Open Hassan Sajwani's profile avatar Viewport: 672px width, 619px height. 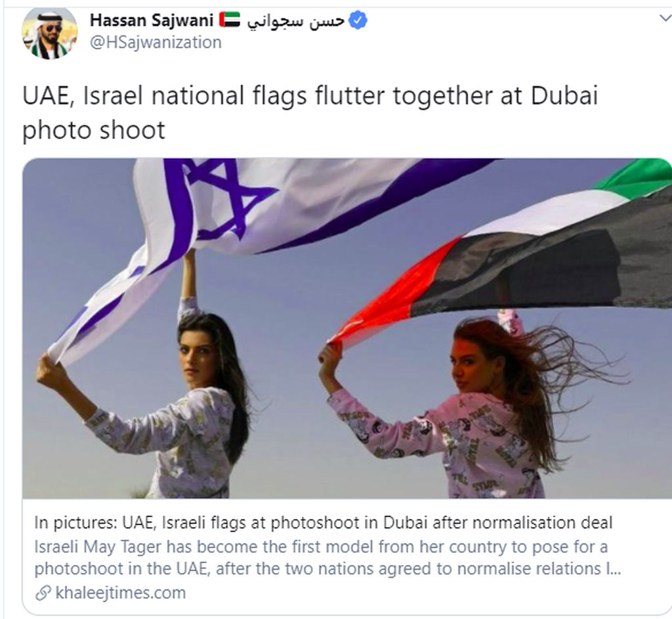(x=49, y=33)
